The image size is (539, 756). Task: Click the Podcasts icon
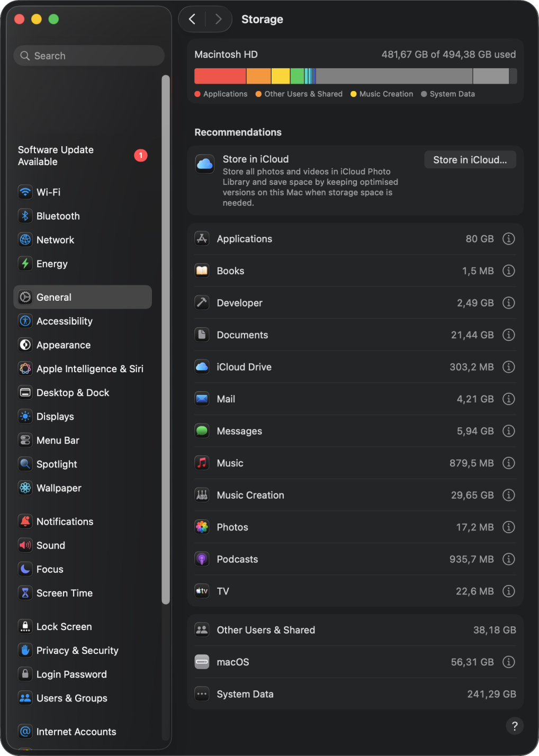tap(202, 559)
